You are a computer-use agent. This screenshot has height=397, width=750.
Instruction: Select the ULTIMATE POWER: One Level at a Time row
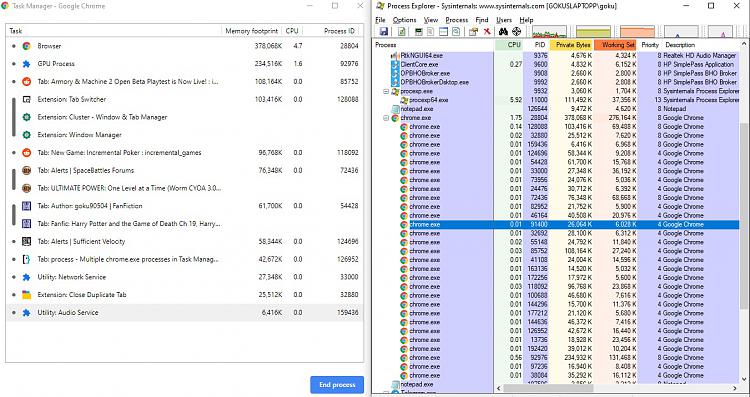pyautogui.click(x=185, y=188)
